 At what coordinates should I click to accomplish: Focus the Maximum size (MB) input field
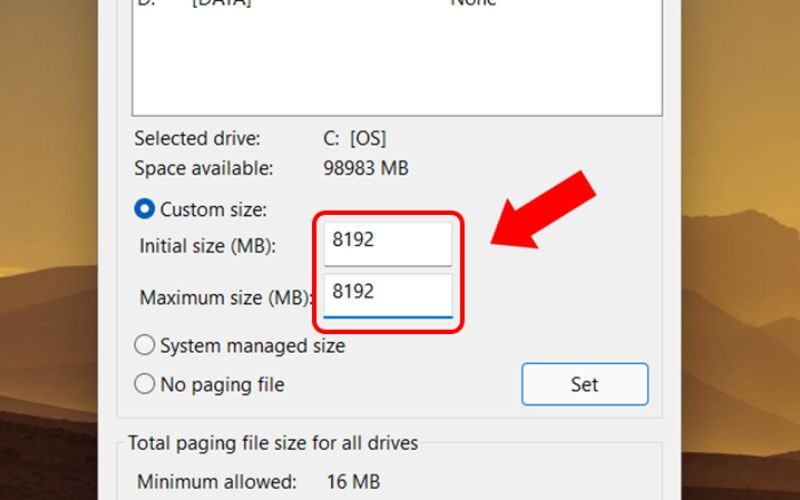(388, 293)
